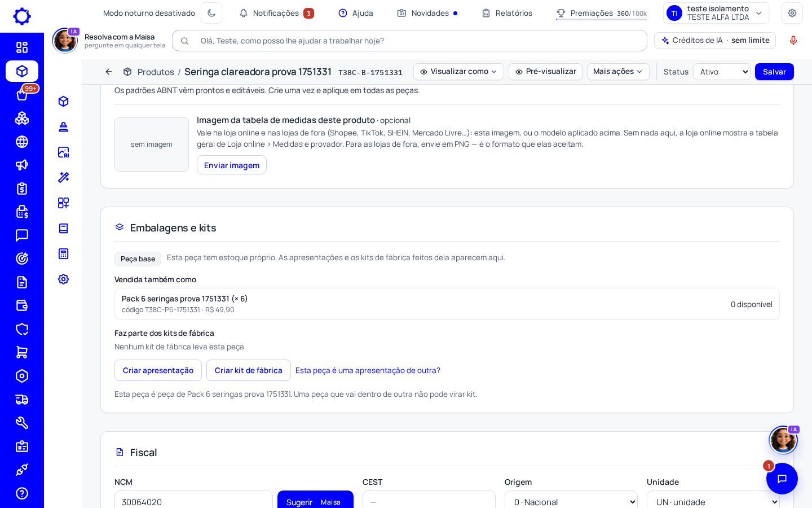Viewport: 812px width, 508px height.
Task: Open the shopping bag icon with 99+ badge
Action: tap(22, 95)
